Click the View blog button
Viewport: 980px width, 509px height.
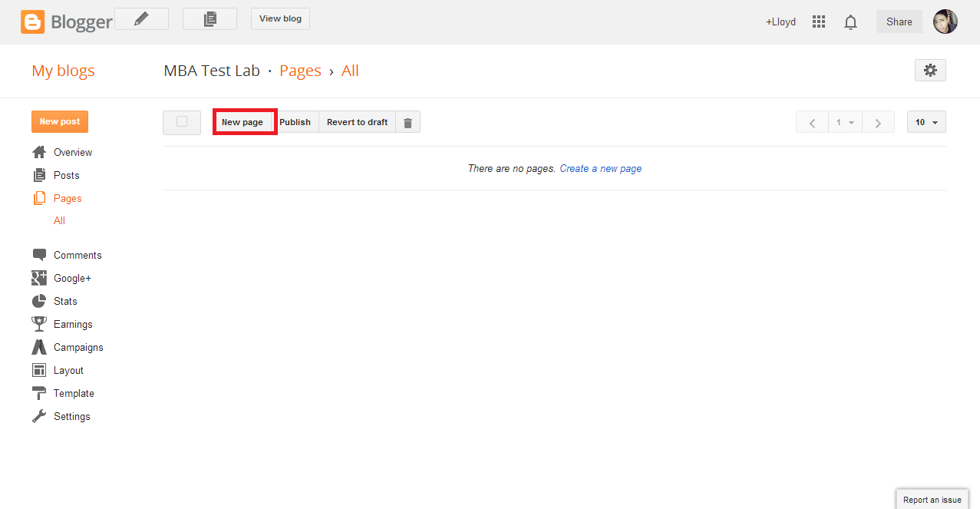click(x=280, y=18)
